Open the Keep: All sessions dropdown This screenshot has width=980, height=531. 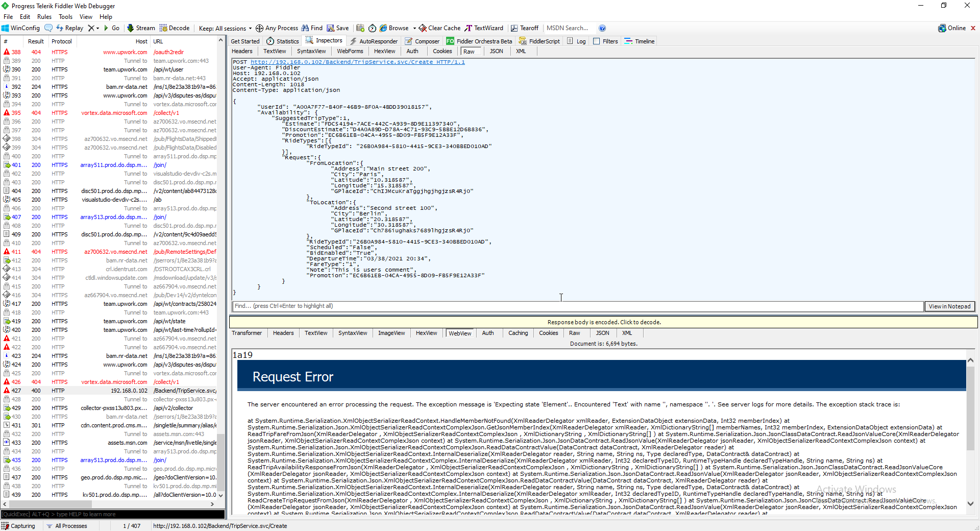[225, 28]
